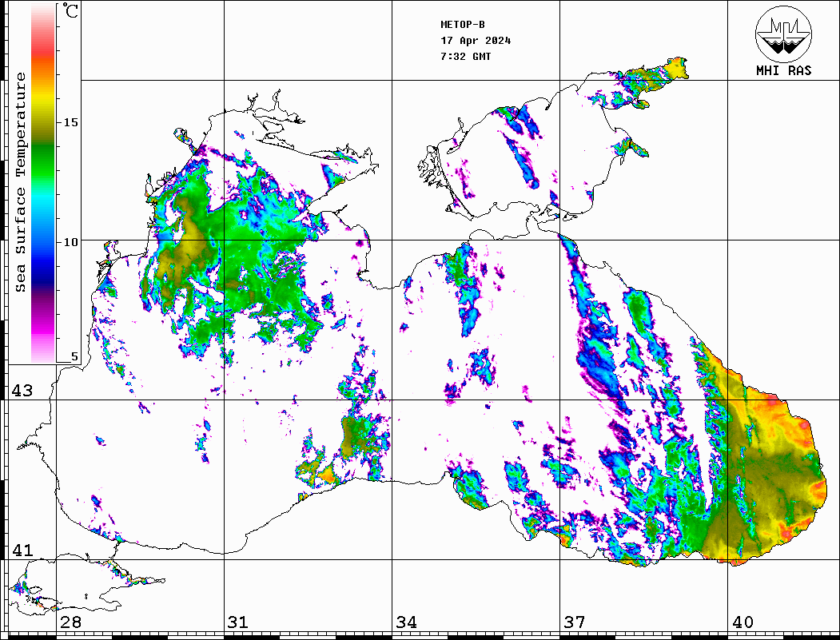This screenshot has width=840, height=640.
Task: Click the longitude label '34'
Action: click(x=406, y=622)
